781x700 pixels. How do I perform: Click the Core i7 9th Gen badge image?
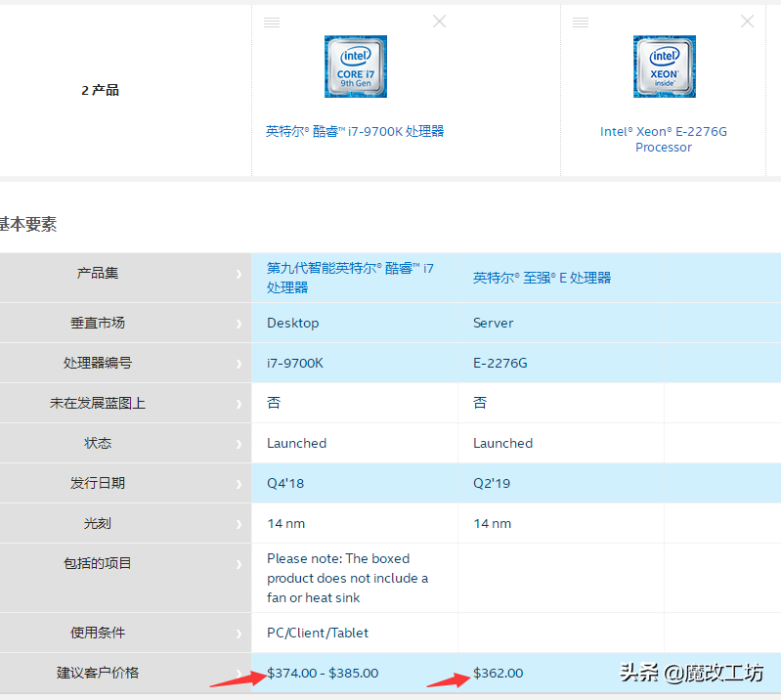pos(356,66)
